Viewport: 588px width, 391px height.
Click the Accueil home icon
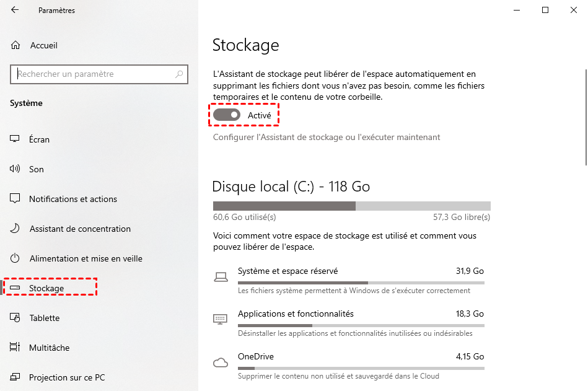pos(16,45)
